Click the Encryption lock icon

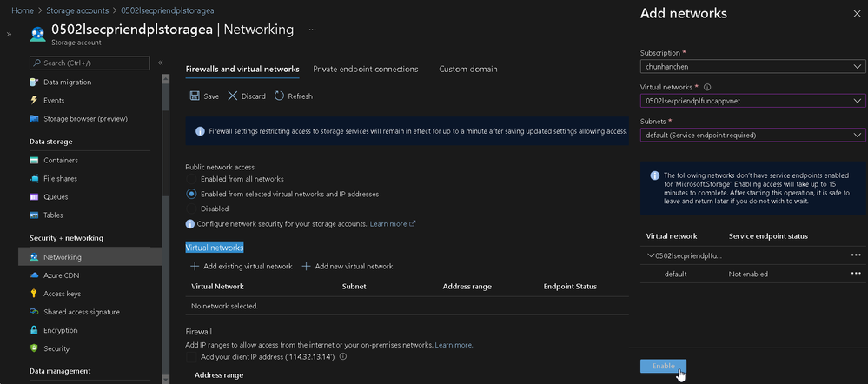(x=34, y=330)
